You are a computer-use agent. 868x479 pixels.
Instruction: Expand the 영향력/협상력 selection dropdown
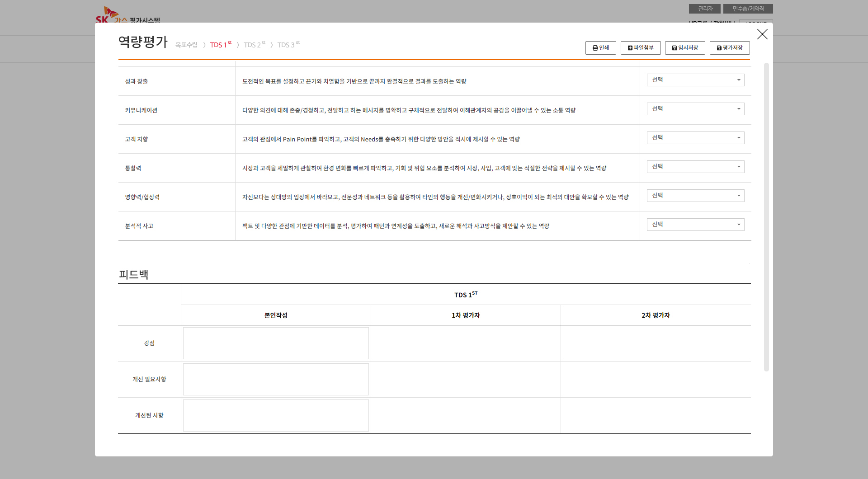pyautogui.click(x=695, y=196)
